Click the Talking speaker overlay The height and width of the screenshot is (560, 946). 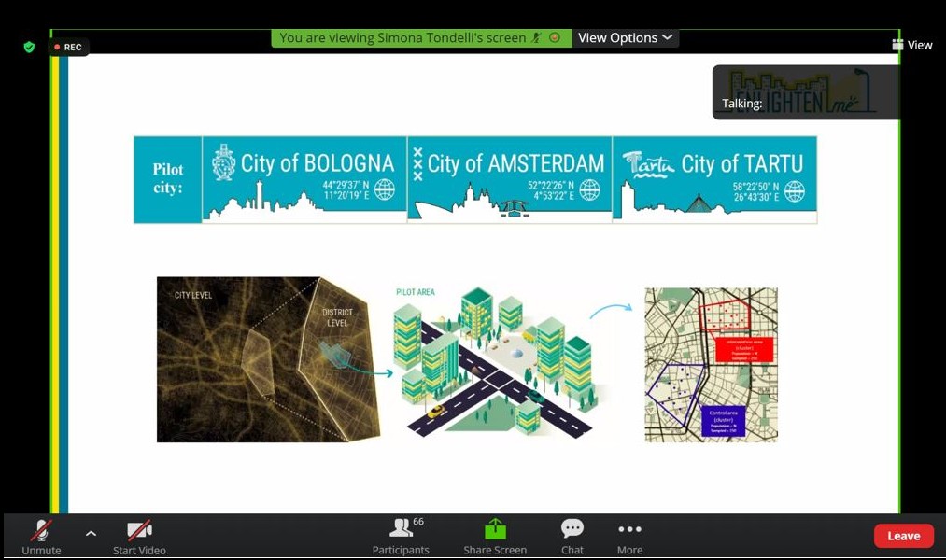(805, 92)
